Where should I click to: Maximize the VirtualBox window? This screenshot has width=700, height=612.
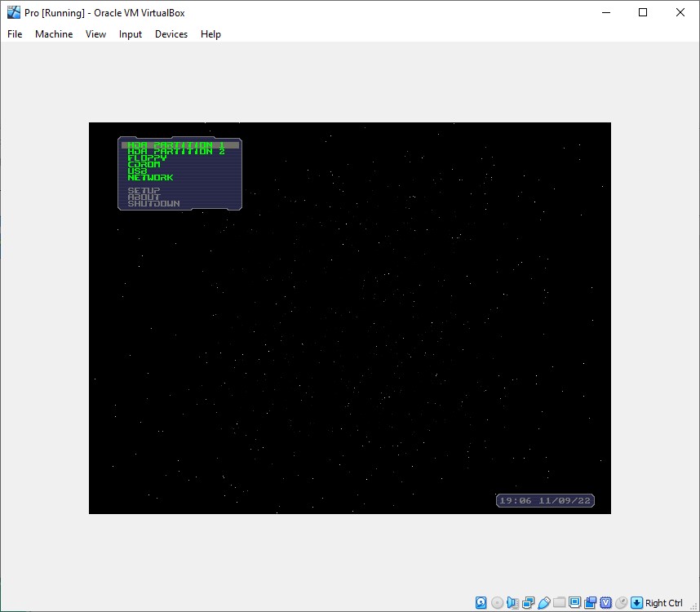point(643,12)
